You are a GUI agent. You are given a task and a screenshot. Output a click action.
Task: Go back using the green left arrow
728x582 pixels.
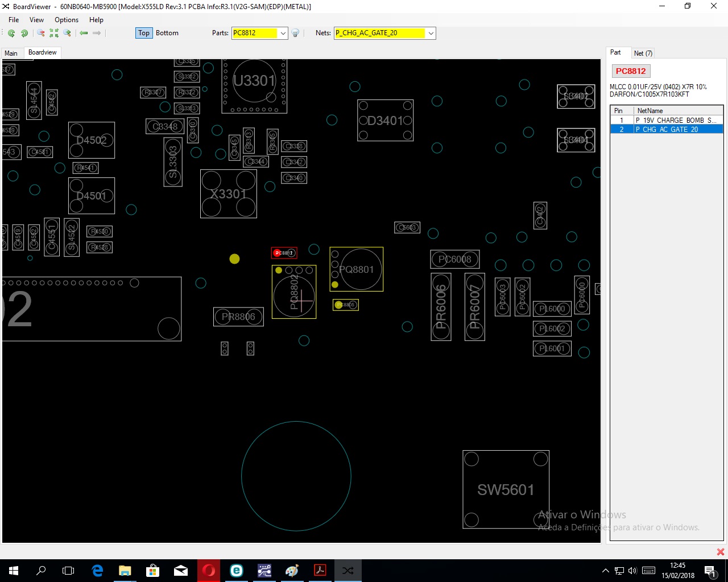[84, 33]
